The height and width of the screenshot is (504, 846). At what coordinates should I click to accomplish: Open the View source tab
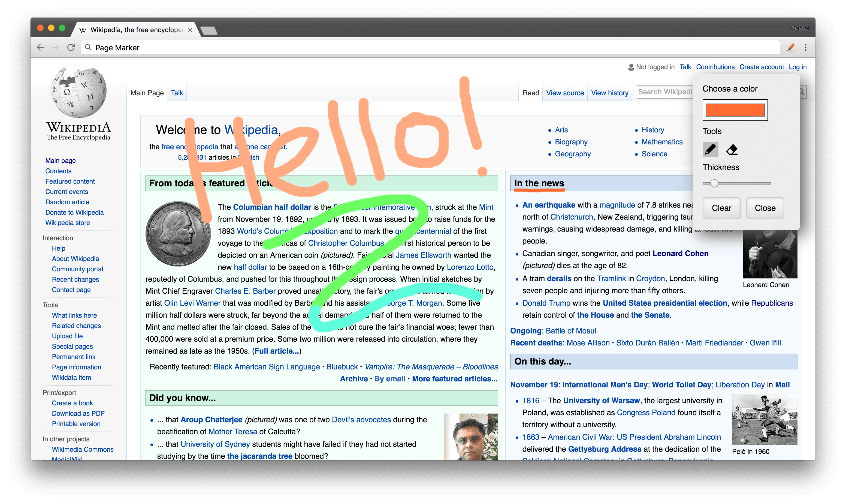pyautogui.click(x=565, y=93)
